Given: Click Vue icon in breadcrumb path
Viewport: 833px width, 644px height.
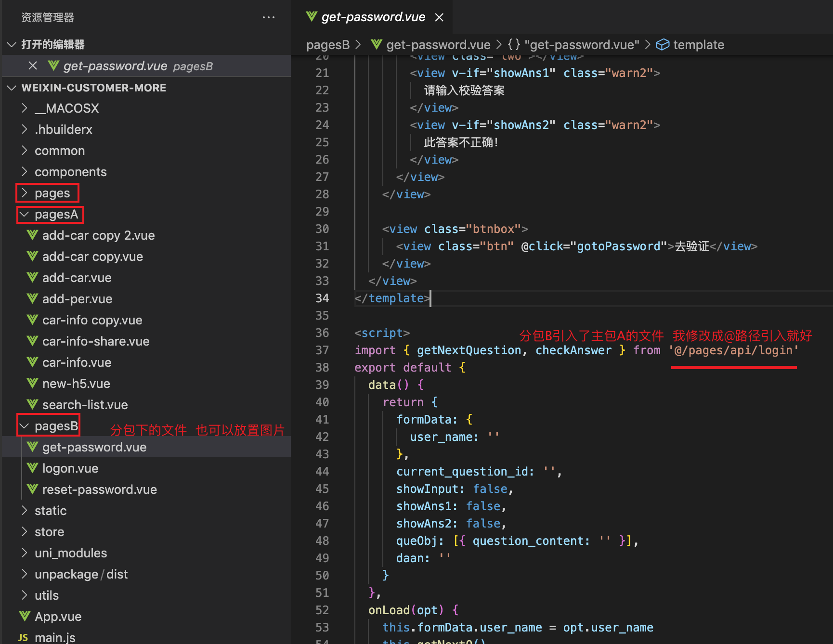Looking at the screenshot, I should pos(377,44).
